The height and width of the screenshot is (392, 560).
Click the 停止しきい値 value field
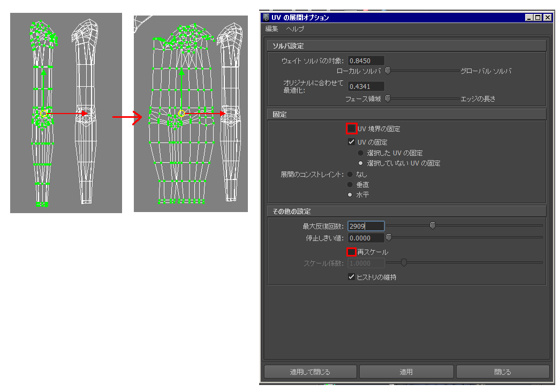(x=366, y=238)
